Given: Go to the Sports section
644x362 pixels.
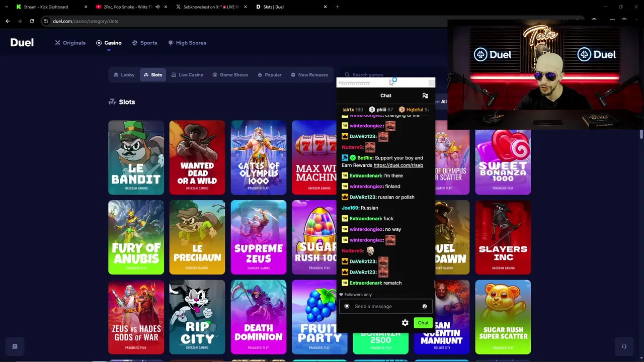Looking at the screenshot, I should point(144,43).
